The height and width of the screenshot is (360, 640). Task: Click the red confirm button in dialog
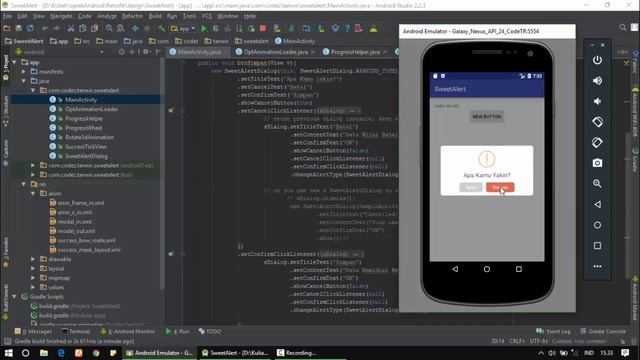[500, 187]
